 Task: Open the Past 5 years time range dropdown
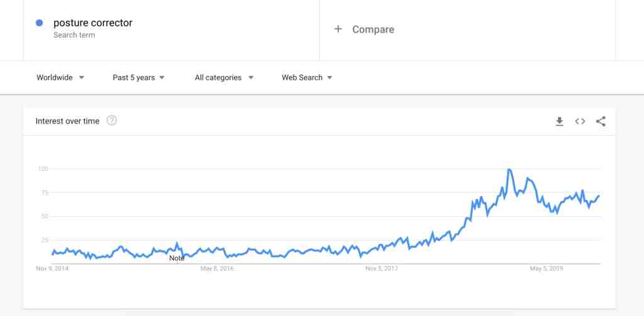click(139, 77)
